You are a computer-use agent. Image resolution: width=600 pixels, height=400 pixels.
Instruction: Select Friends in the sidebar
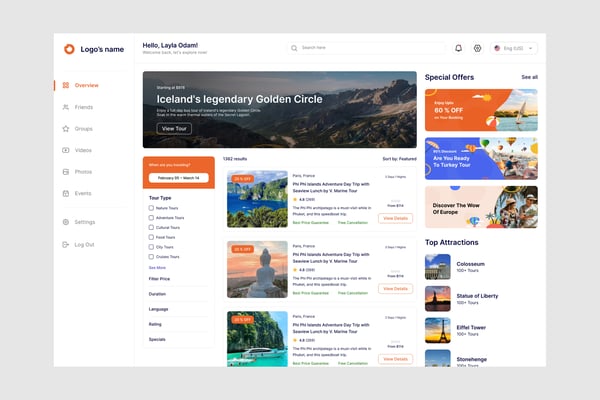84,107
